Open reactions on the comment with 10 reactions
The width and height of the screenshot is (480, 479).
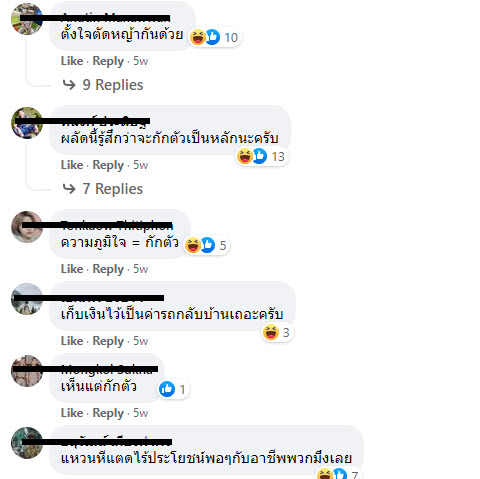214,37
